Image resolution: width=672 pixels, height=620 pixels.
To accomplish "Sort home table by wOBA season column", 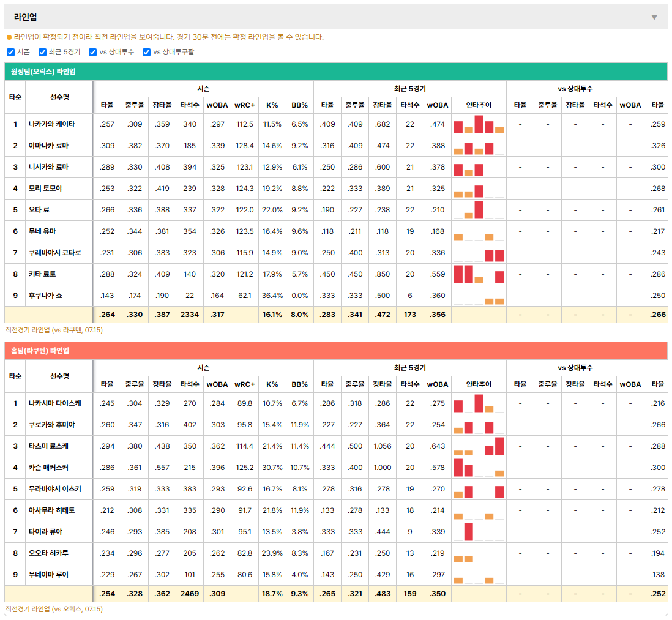I will click(x=217, y=384).
